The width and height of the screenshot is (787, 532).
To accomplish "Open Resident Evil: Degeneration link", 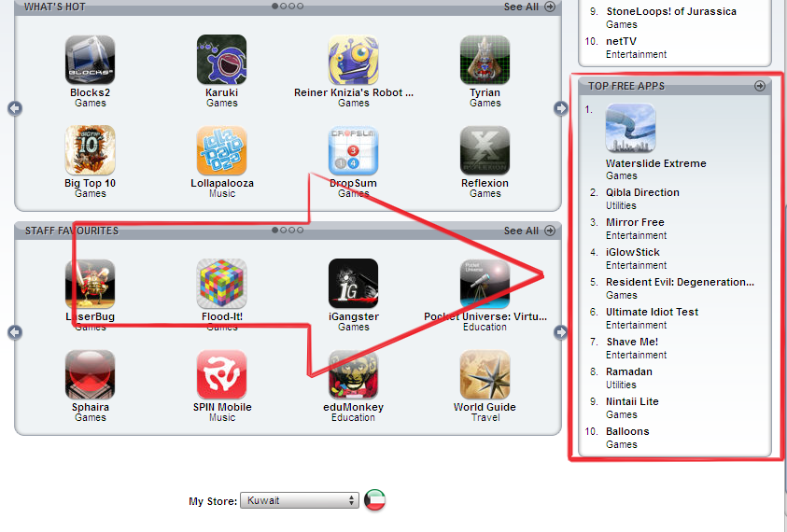I will [680, 282].
